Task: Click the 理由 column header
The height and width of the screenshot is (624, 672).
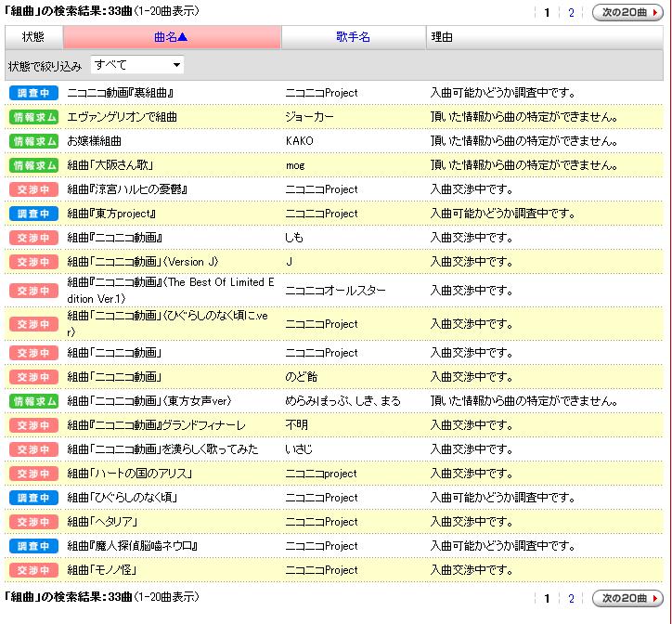Action: [x=544, y=37]
